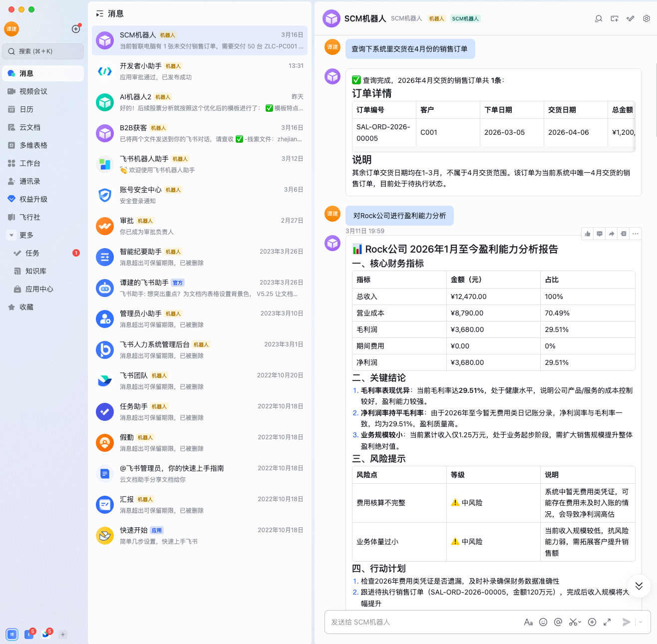
Task: Open the tasks checkmark icon in chat header
Action: pos(630,18)
